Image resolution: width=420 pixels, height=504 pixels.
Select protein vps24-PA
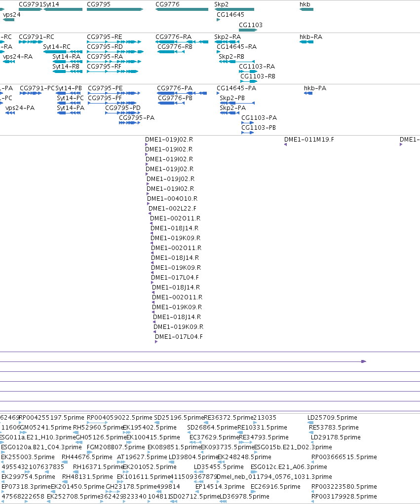(10, 113)
